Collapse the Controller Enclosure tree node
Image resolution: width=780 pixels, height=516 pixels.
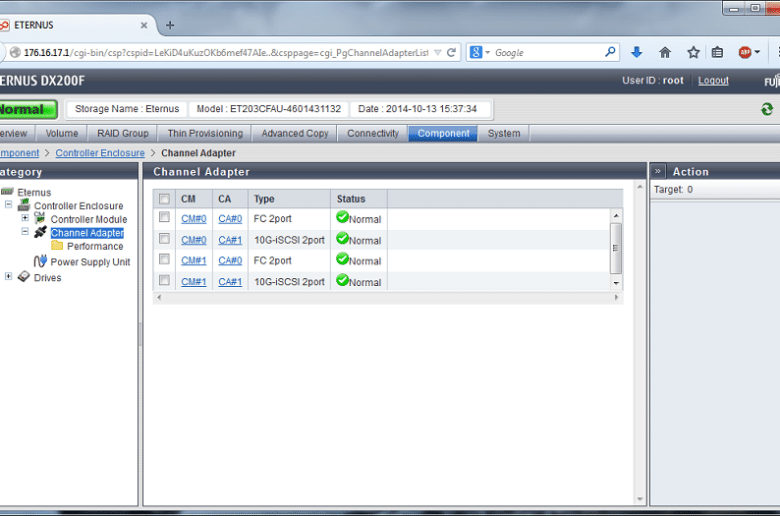8,205
